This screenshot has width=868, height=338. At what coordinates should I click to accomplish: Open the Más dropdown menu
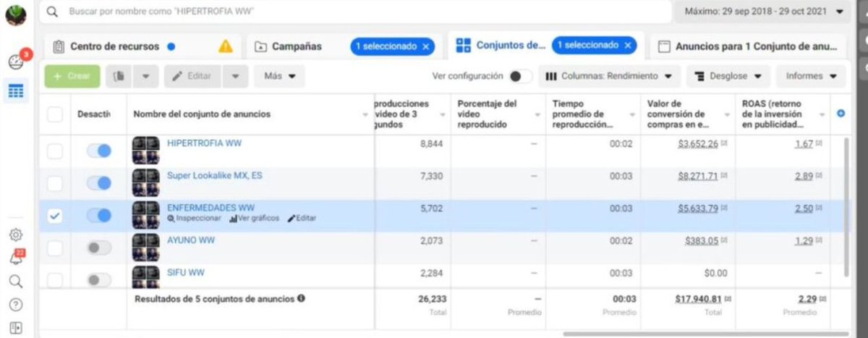pyautogui.click(x=279, y=76)
